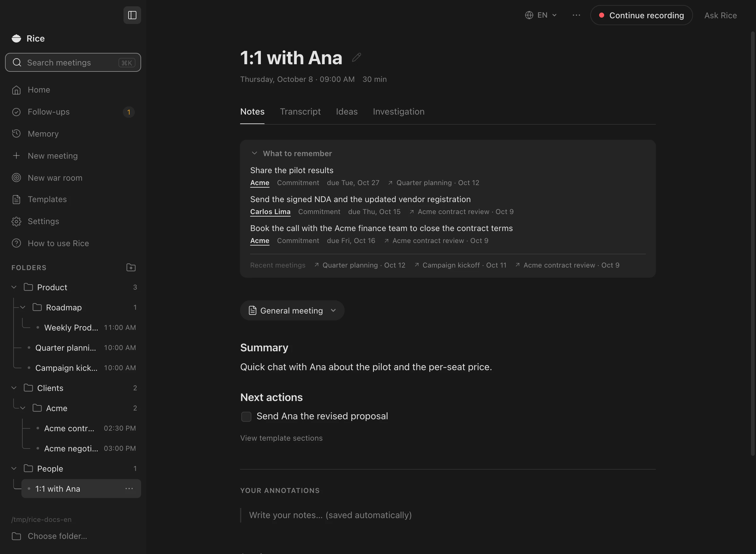Click the new folder icon beside FOLDERS
756x554 pixels.
(131, 267)
